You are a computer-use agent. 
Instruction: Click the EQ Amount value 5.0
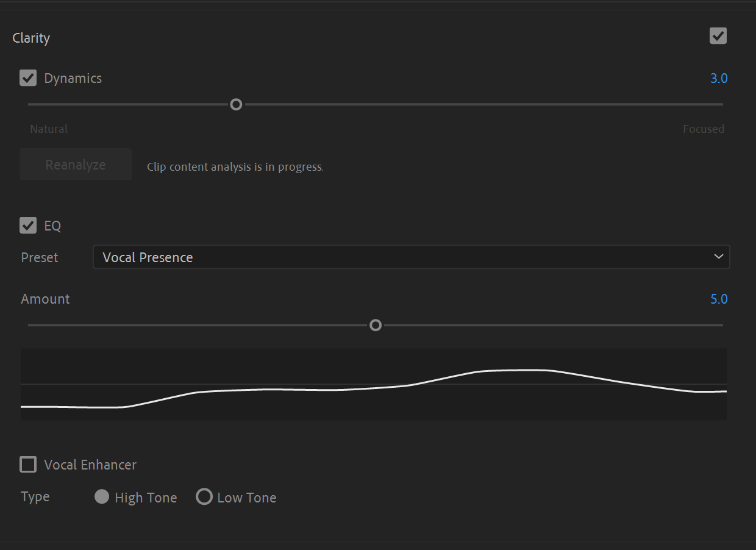pyautogui.click(x=719, y=299)
